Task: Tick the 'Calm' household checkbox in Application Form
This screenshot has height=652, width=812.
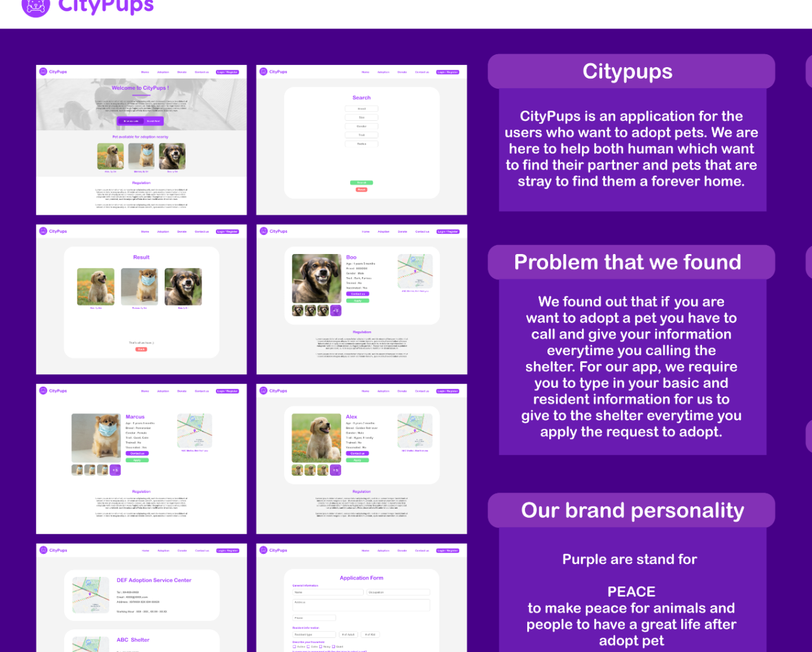Action: (308, 647)
